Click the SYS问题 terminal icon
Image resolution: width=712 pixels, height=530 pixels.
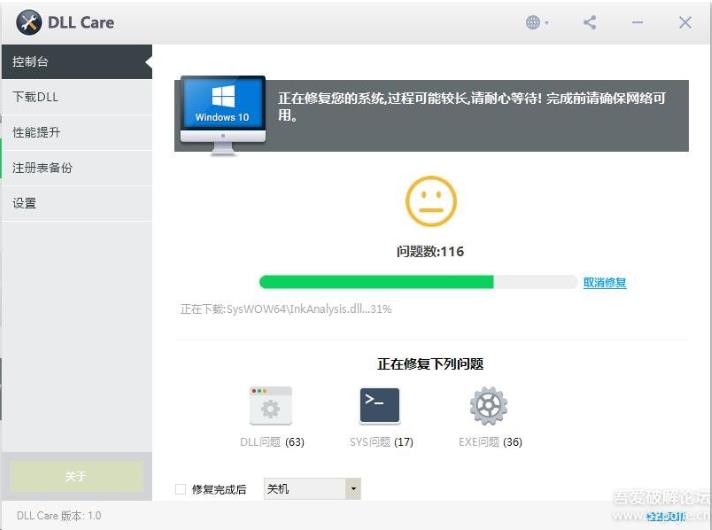(379, 407)
